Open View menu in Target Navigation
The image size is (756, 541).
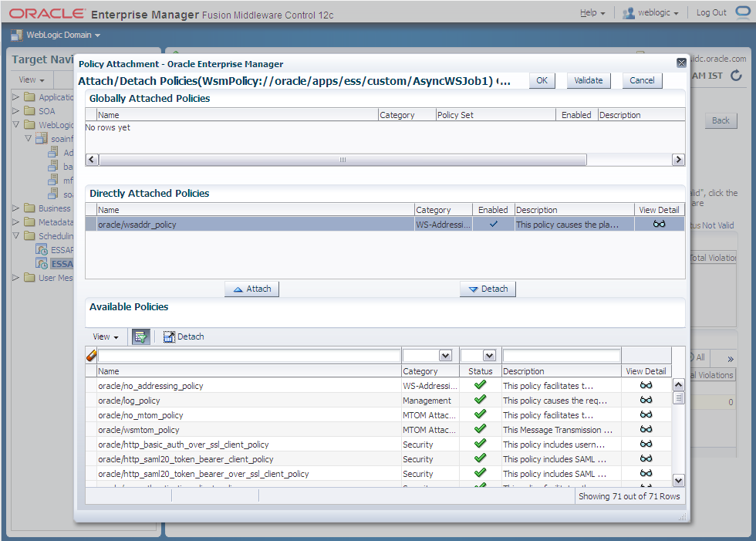(32, 79)
